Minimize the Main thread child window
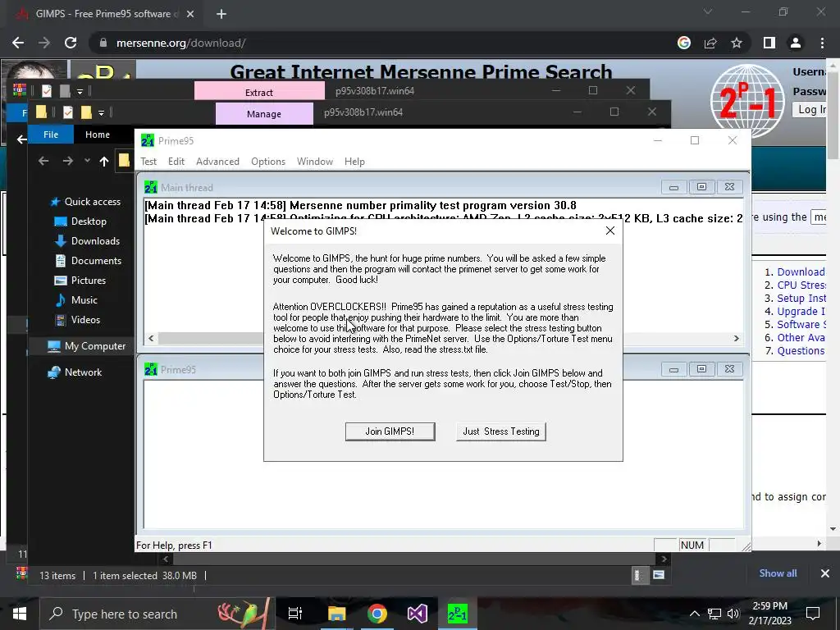Screen dimensions: 840x630 pyautogui.click(x=674, y=187)
